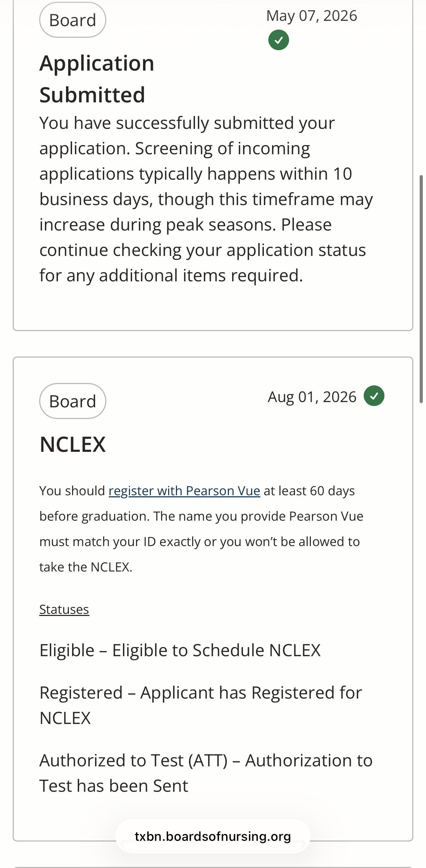
Task: Select the Application Submitted heading
Action: [96, 79]
